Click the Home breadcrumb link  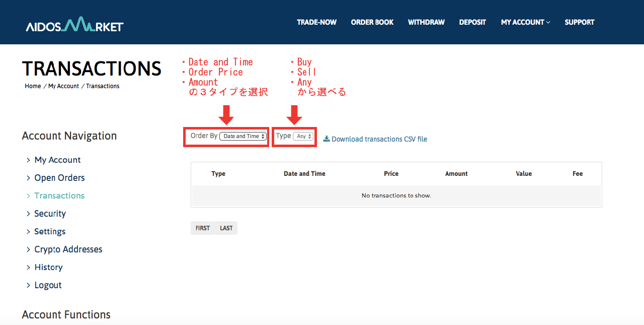33,86
